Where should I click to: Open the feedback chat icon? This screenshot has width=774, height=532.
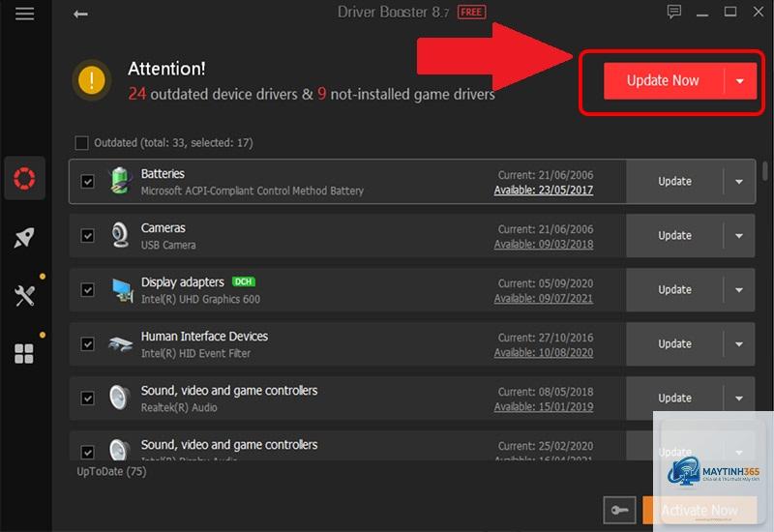[673, 12]
